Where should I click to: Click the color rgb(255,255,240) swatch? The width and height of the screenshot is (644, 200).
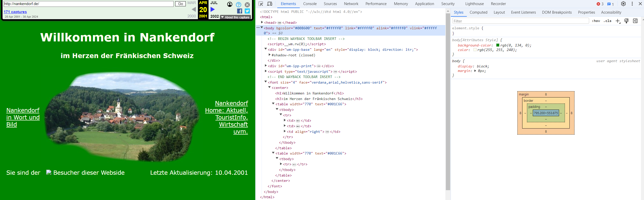475,50
